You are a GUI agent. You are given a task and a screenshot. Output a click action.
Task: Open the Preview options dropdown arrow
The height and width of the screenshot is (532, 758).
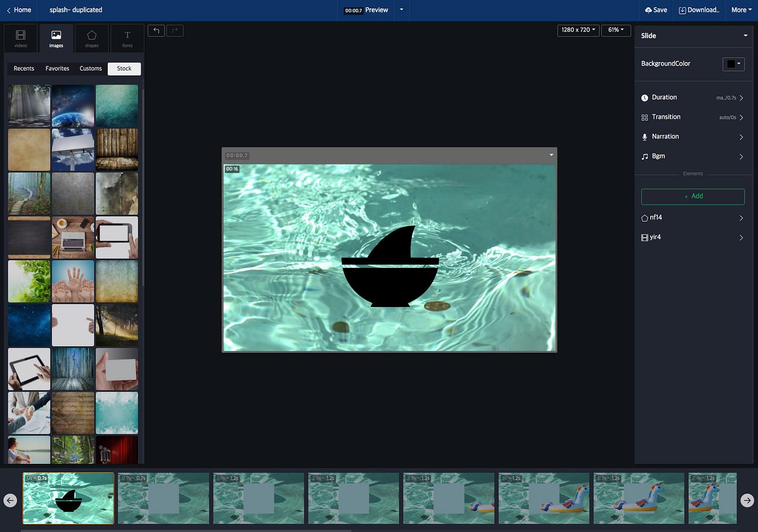click(x=401, y=10)
